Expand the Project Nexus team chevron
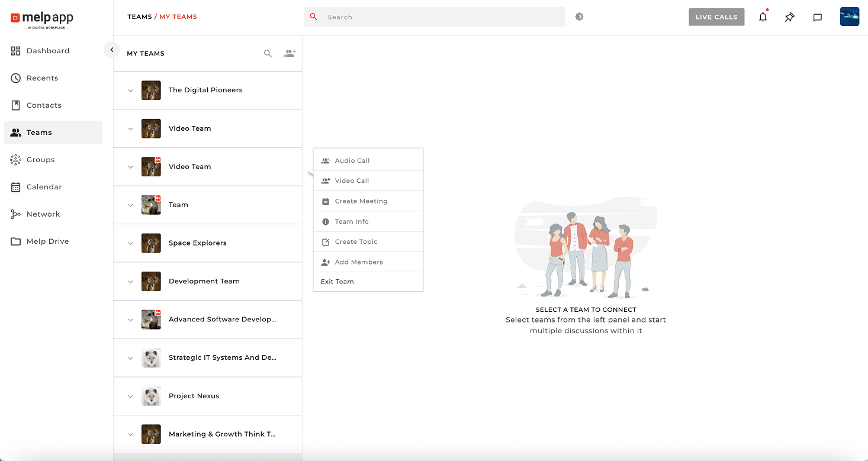 tap(131, 396)
